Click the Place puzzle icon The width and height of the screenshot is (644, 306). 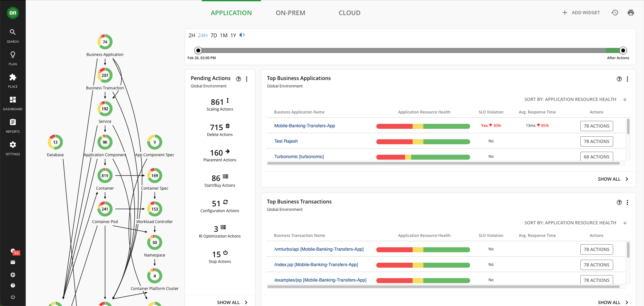[x=13, y=77]
